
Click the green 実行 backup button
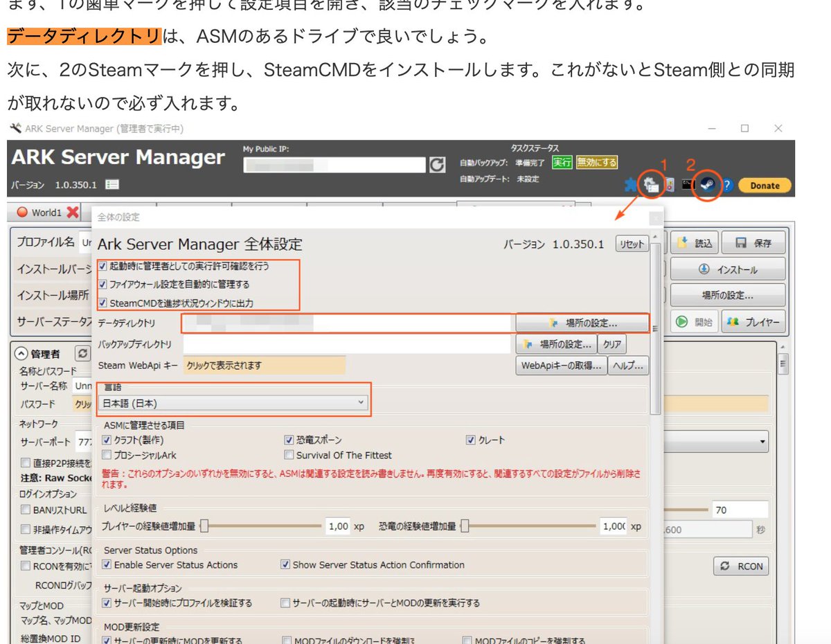point(561,163)
